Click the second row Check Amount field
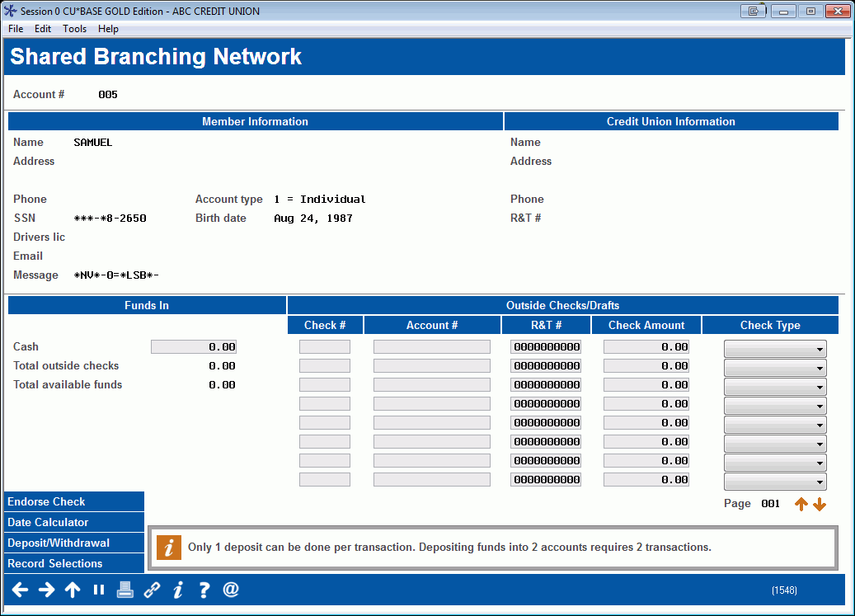855x616 pixels. click(646, 366)
